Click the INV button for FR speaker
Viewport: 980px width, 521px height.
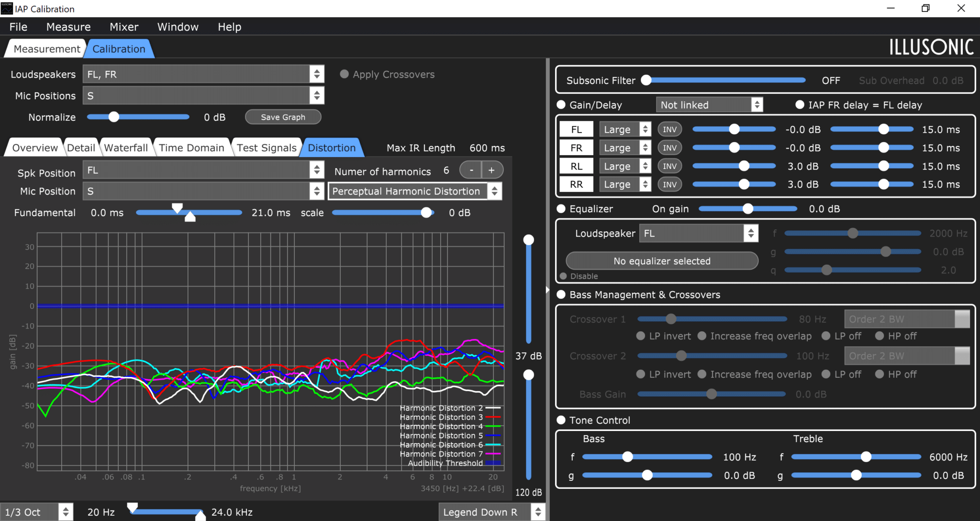point(669,148)
